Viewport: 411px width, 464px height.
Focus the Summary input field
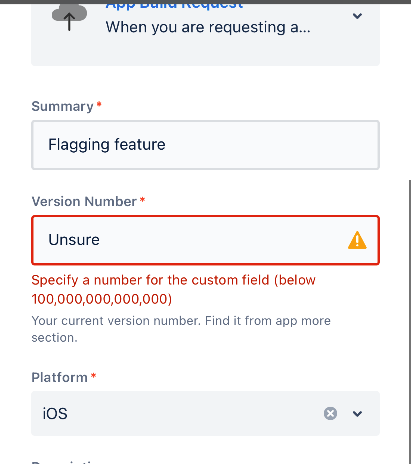[205, 145]
